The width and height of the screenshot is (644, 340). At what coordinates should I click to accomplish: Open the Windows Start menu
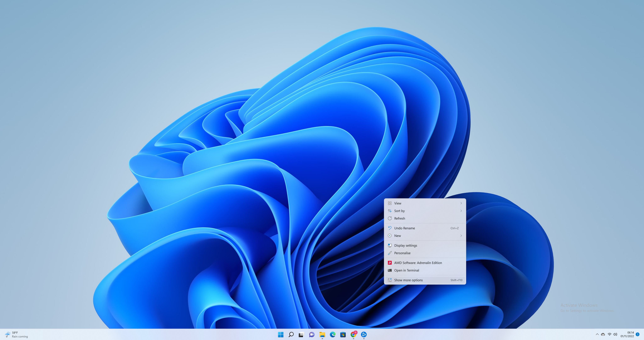(280, 334)
